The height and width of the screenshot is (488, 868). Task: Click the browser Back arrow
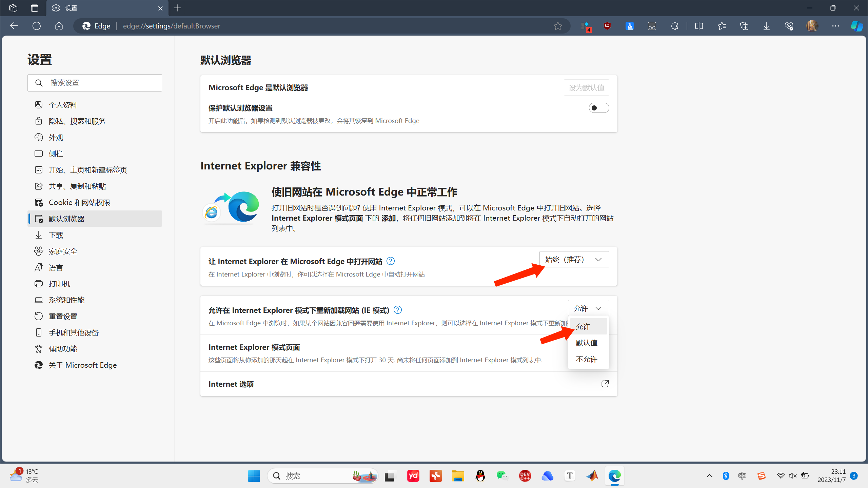click(x=14, y=26)
